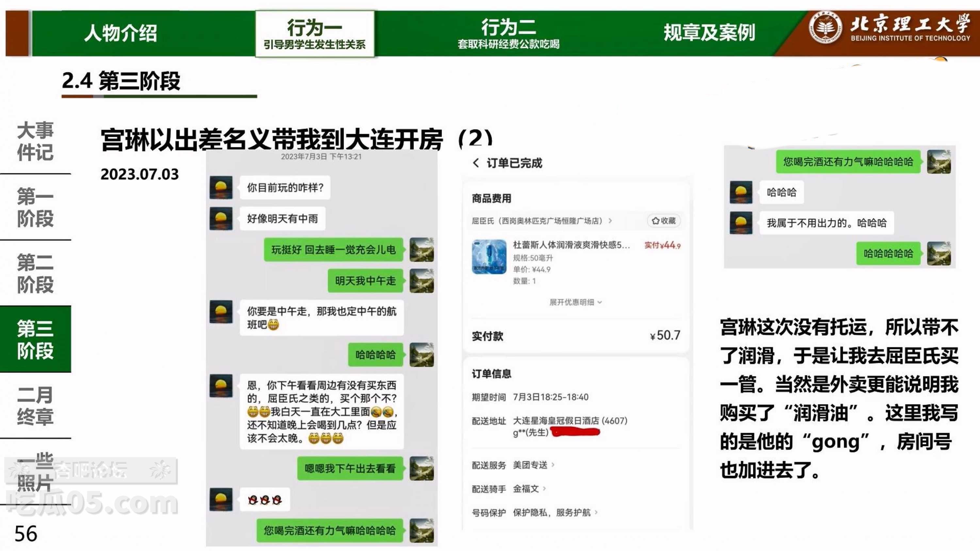The height and width of the screenshot is (551, 980).
Task: Click the landscape avatar beside 哈哈哈哈哈 in right chat
Action: (x=939, y=253)
